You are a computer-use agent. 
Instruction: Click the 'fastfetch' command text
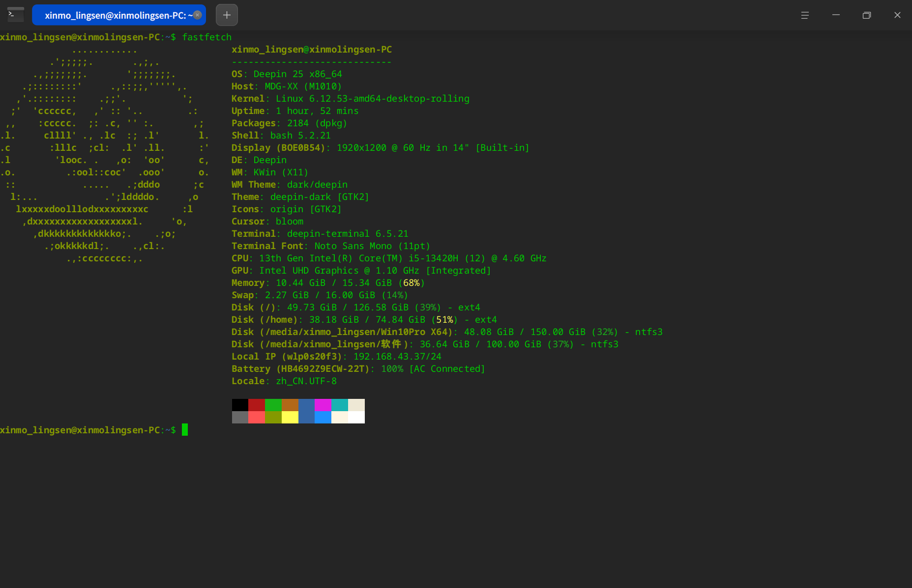(206, 37)
